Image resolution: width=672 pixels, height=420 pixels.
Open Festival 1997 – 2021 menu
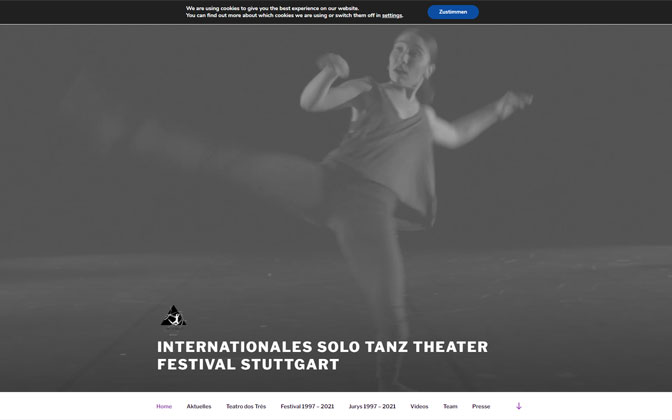[307, 406]
